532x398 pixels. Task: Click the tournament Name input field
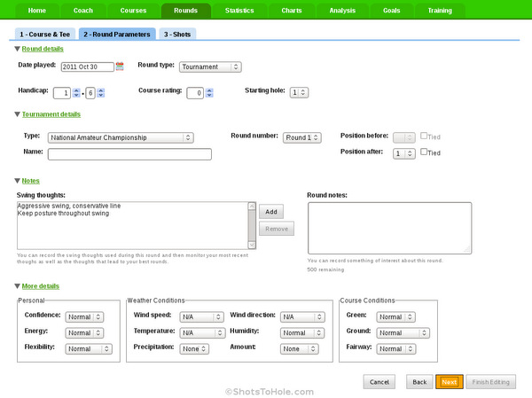(x=129, y=154)
